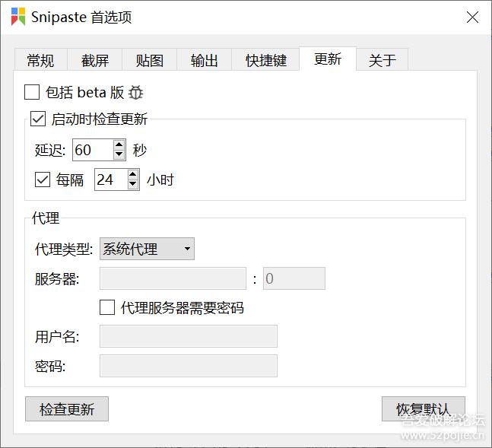492x448 pixels.
Task: Open the 关于 tab
Action: point(382,60)
